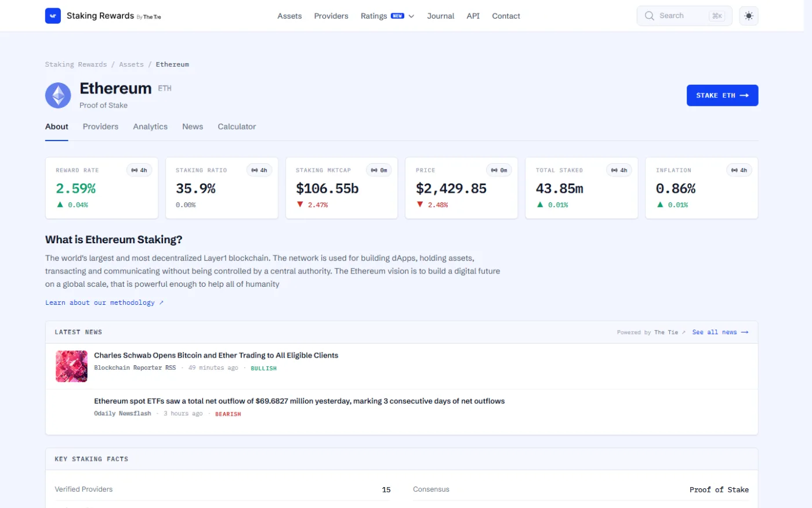The width and height of the screenshot is (812, 508).
Task: Click the 4h interval badge on Staking Ratio
Action: pyautogui.click(x=259, y=170)
